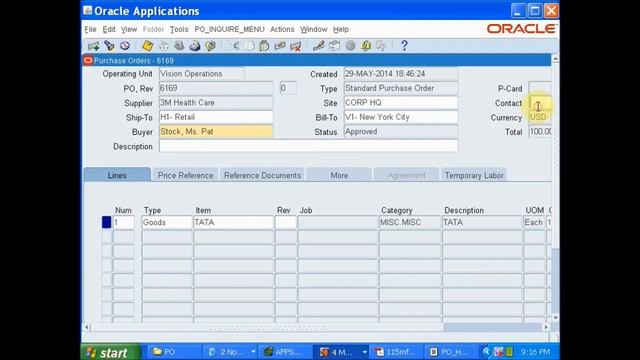Switch to the Lines tab
This screenshot has height=360, width=640.
[117, 175]
